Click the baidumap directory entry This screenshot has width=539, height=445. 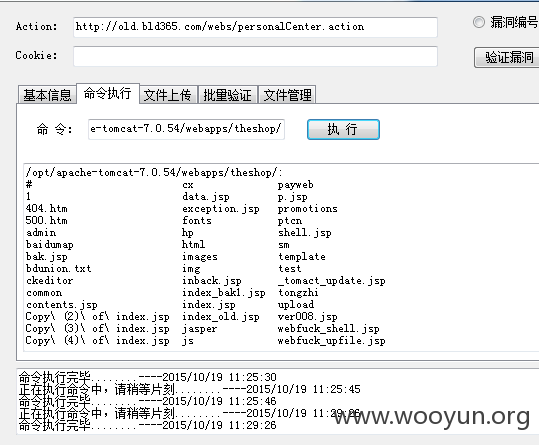[50, 245]
